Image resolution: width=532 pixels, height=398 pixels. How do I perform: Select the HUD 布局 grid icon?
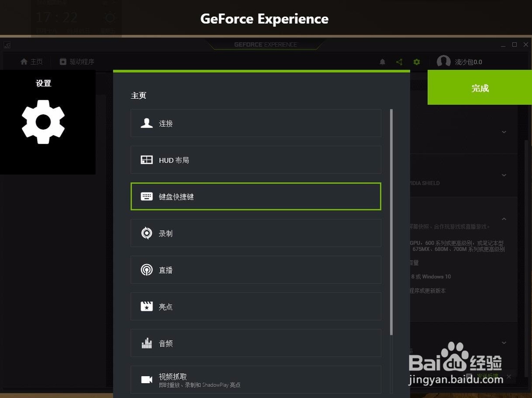[146, 159]
